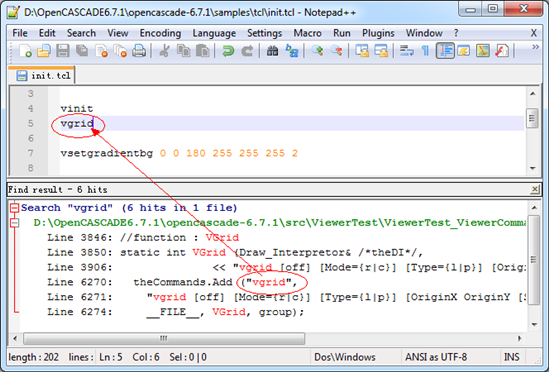Image resolution: width=549 pixels, height=372 pixels.
Task: Open the Edit menu
Action: [x=47, y=33]
